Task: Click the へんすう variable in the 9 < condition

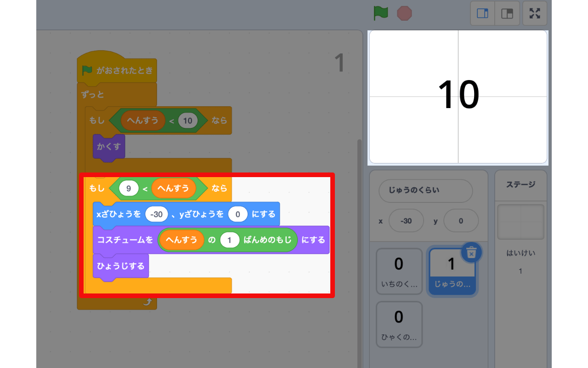Action: pos(174,188)
